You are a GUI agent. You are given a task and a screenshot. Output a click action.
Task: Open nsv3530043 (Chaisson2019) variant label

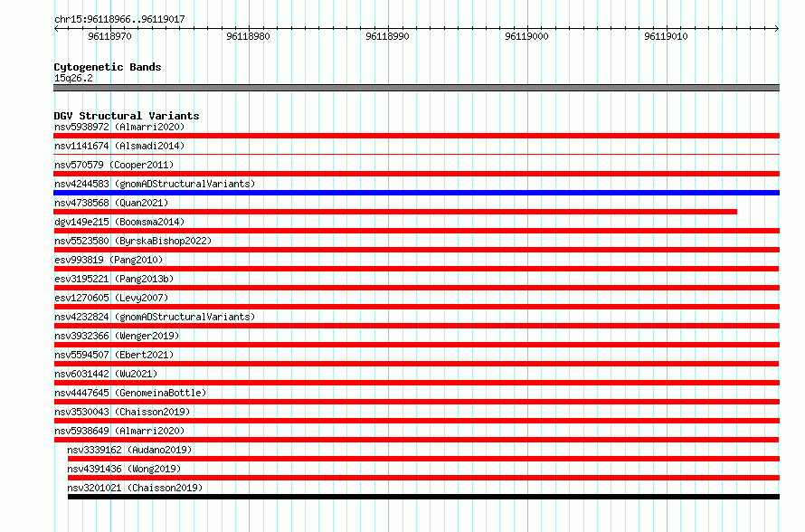tap(122, 412)
